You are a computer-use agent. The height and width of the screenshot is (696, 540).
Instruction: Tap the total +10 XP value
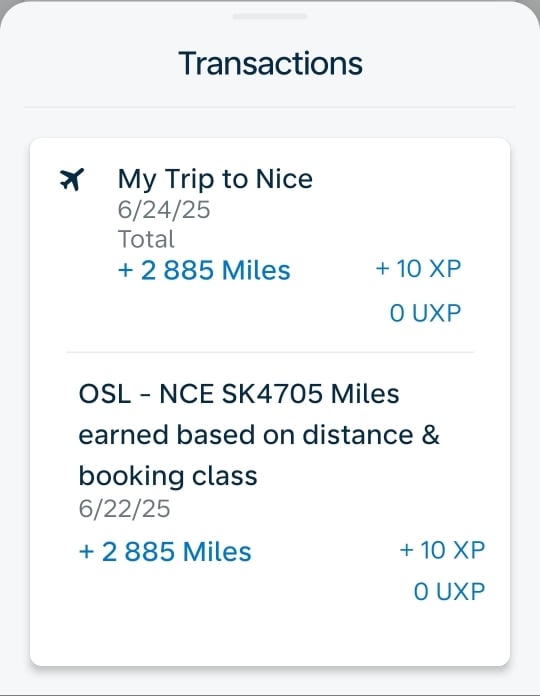(418, 269)
